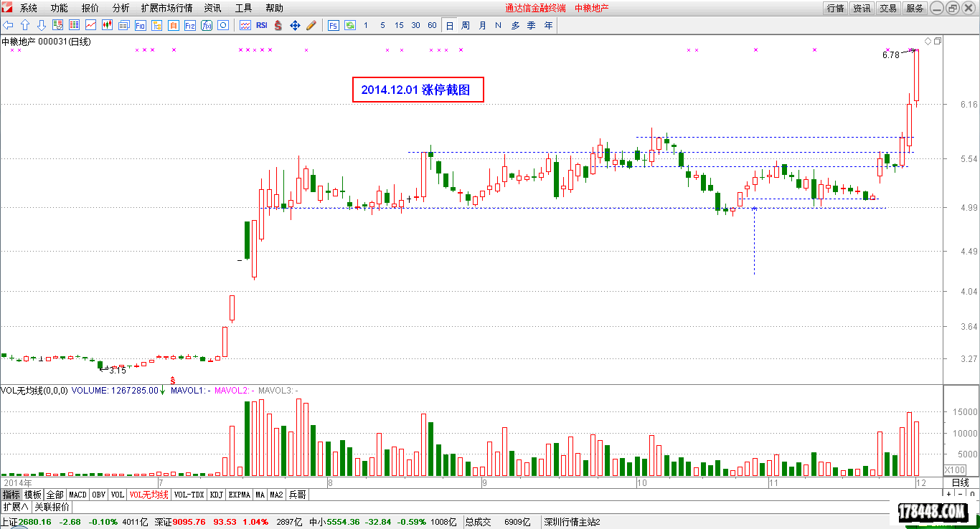980x529 pixels.
Task: Select the 60-minute period
Action: [432, 25]
